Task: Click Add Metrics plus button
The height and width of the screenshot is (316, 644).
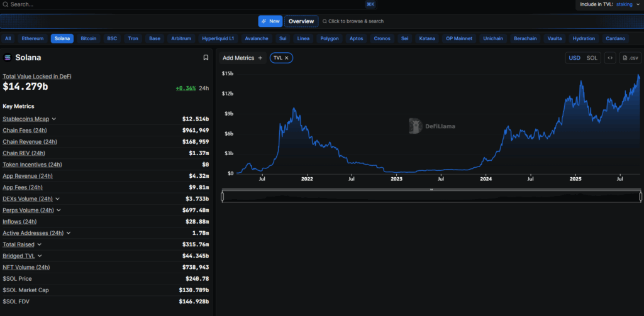Action: pos(242,58)
